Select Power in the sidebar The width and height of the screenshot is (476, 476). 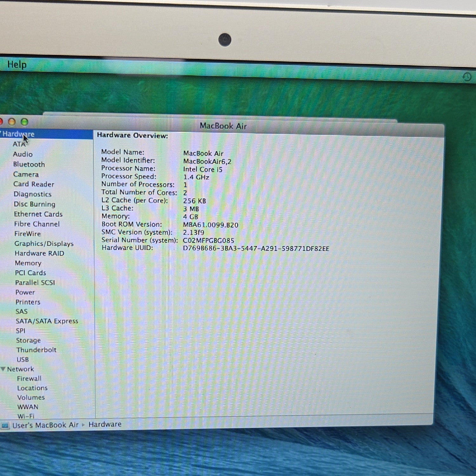tap(25, 292)
